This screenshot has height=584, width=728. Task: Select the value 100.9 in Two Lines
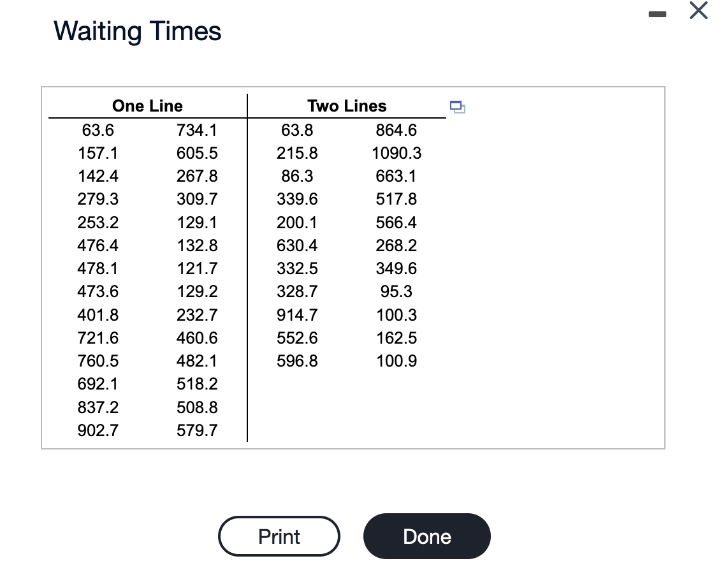click(x=397, y=361)
